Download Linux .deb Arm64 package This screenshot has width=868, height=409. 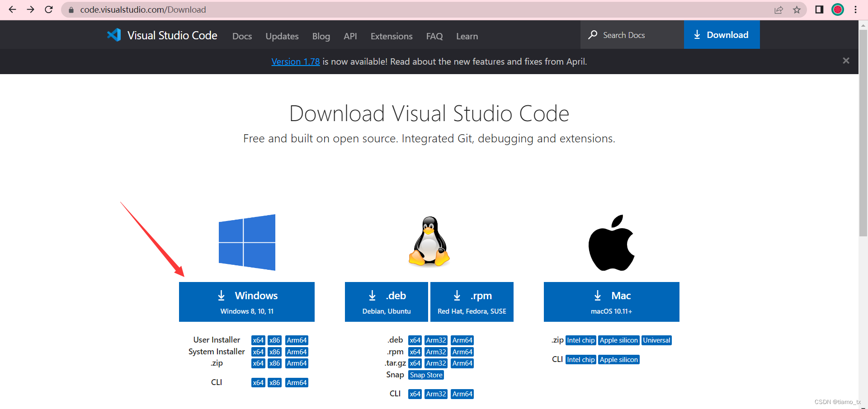[x=462, y=340]
